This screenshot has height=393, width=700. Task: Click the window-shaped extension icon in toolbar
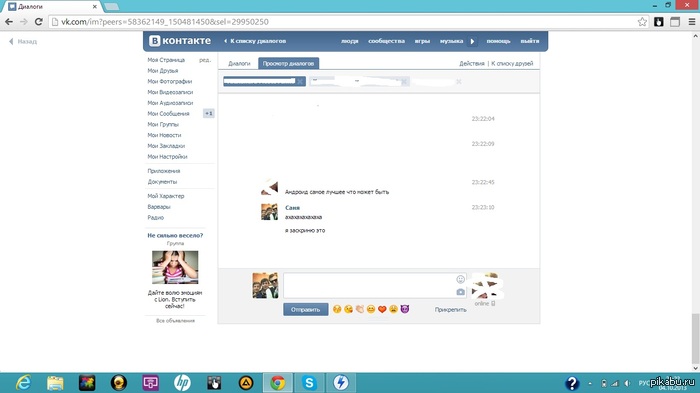tap(675, 21)
